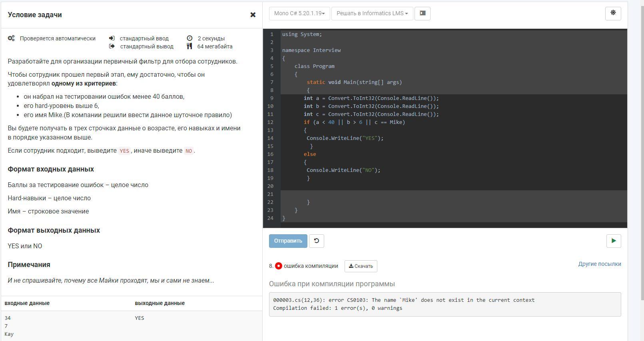Click the compilation error output box
Image resolution: width=644 pixels, height=341 pixels.
coord(445,304)
